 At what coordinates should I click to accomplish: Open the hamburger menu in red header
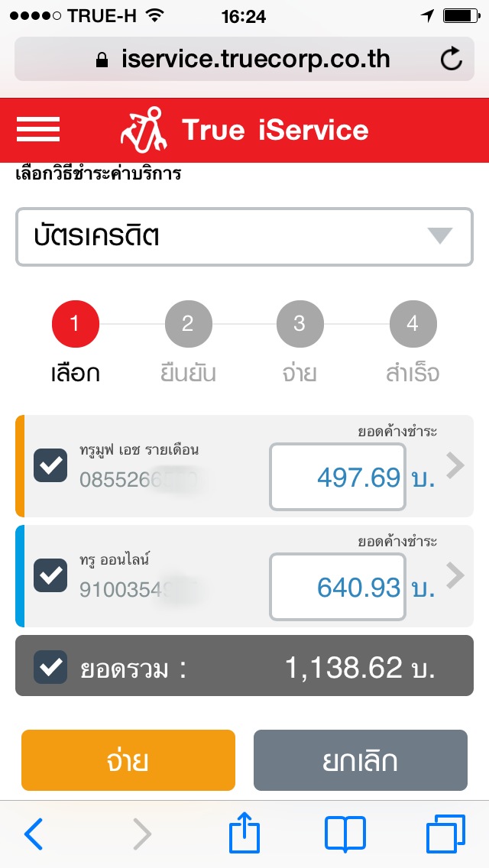pos(38,130)
